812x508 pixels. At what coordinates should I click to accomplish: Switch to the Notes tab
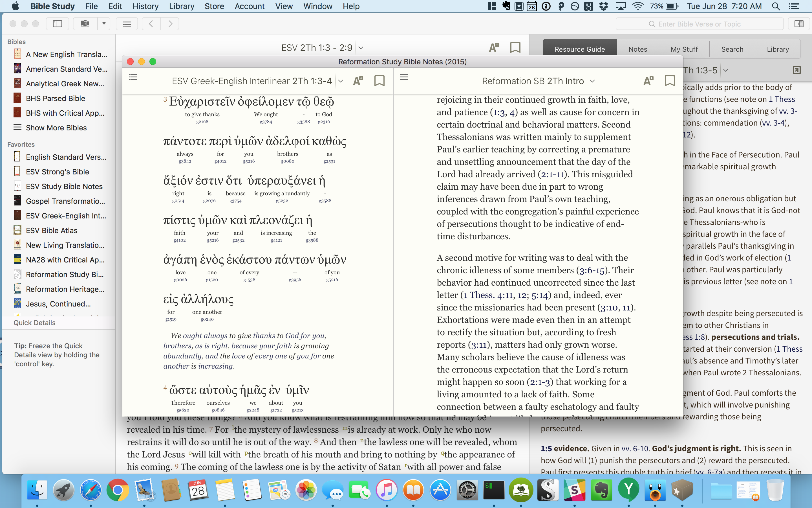[x=637, y=49]
